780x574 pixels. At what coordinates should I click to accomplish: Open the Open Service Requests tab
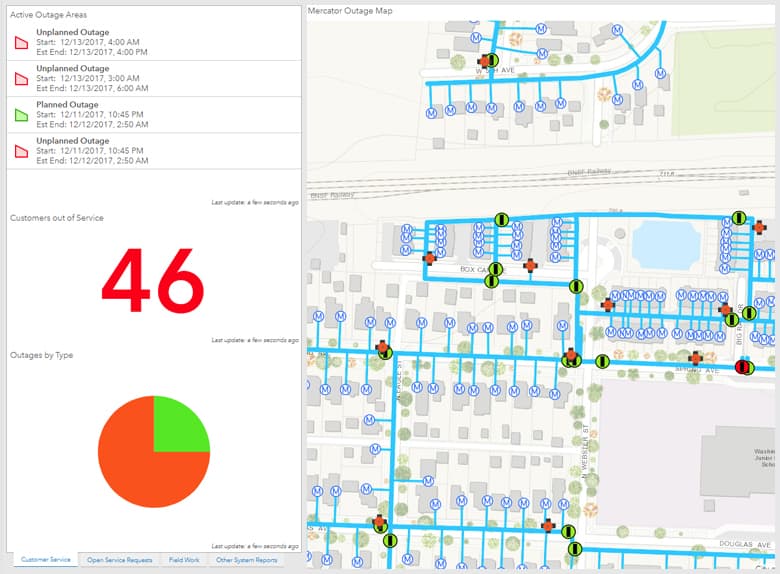(x=119, y=560)
